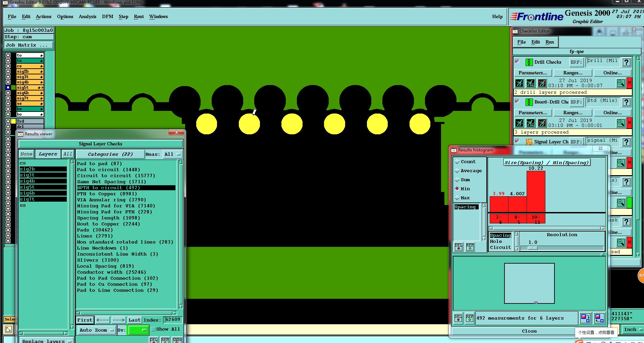Click DEL icon below Spacing list in histogram
Image resolution: width=644 pixels, height=343 pixels.
(x=459, y=247)
